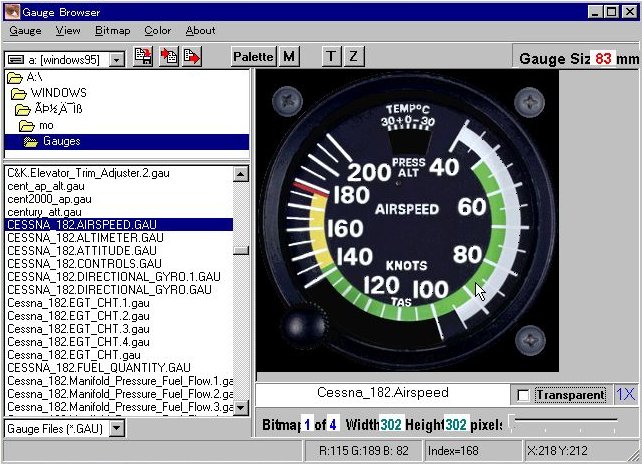Select CESSNA_182.DIRECTIONAL_GYRO.GAU file
642x464 pixels.
click(x=109, y=290)
